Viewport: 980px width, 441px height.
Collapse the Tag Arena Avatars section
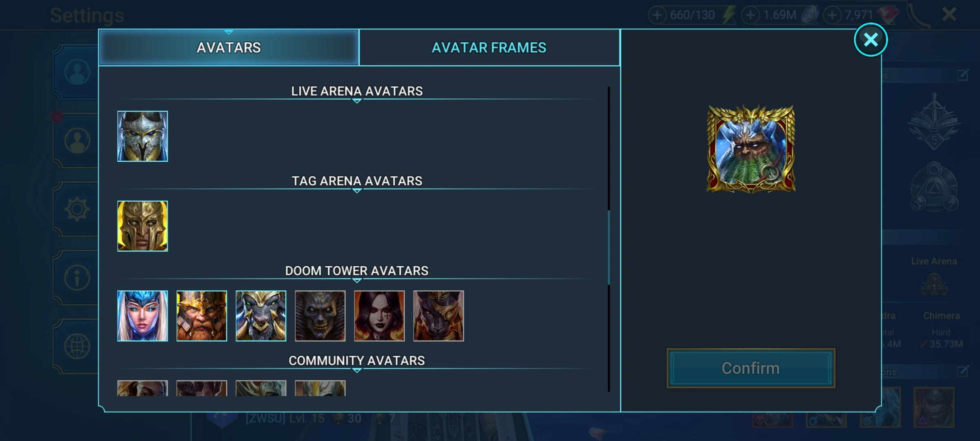click(x=357, y=181)
